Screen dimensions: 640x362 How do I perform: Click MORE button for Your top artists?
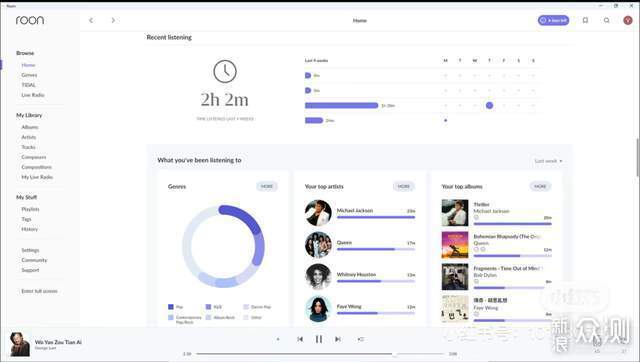coord(404,187)
